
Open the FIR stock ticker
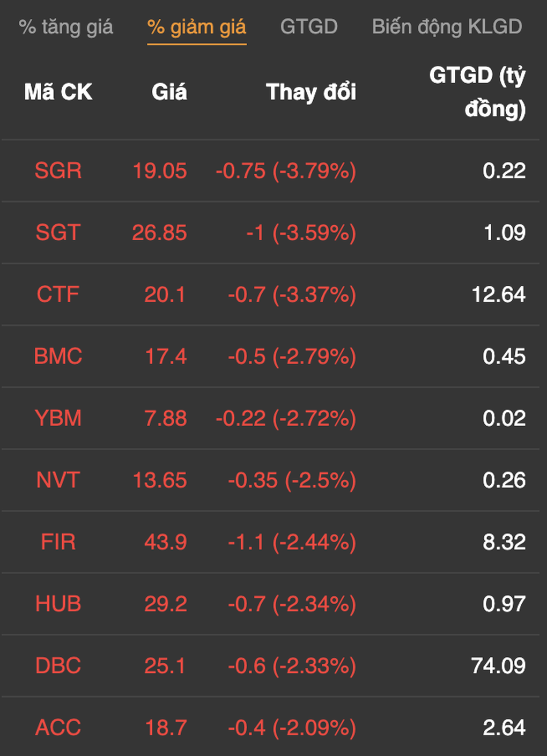58,542
